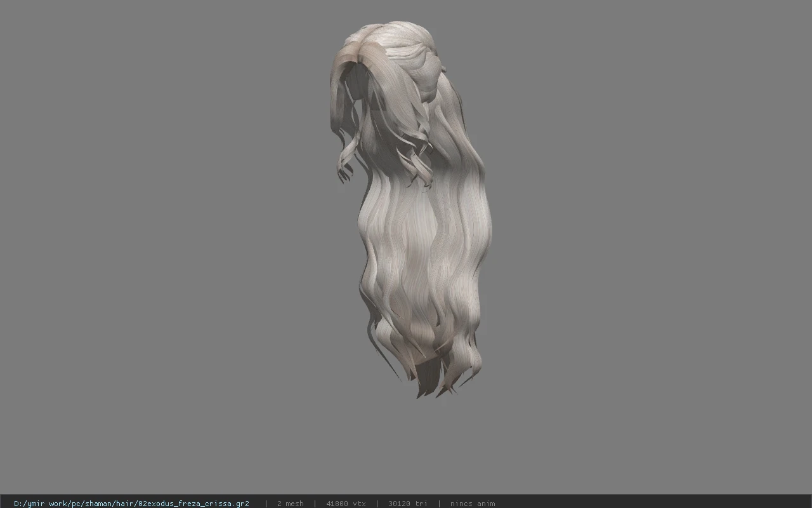Screen dimensions: 812x508
Task: Click the separator between mesh and vtx
Action: (x=315, y=504)
